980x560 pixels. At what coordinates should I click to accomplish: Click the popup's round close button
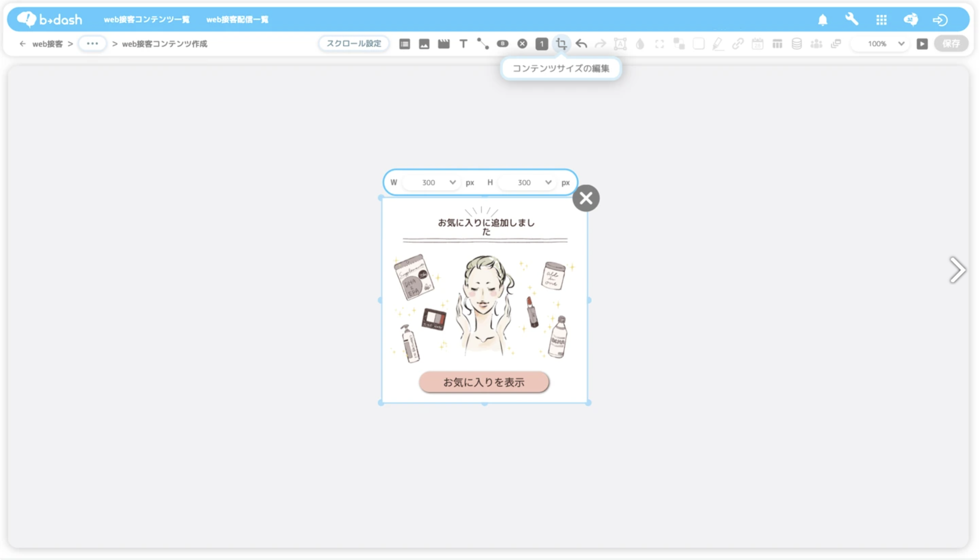[586, 198]
